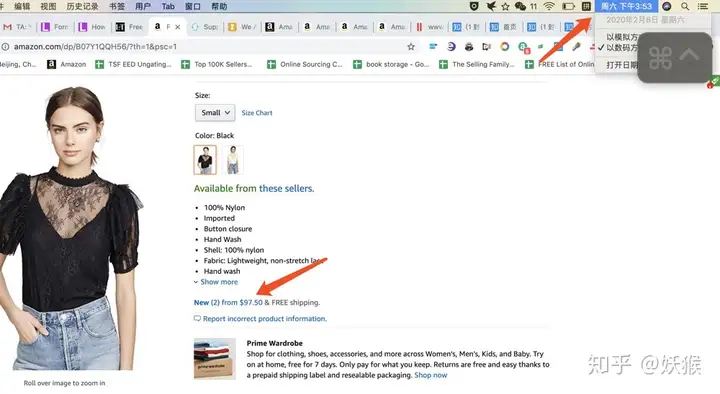Viewport: 720px width, 394px height.
Task: Open the battery status icon
Action: click(568, 6)
